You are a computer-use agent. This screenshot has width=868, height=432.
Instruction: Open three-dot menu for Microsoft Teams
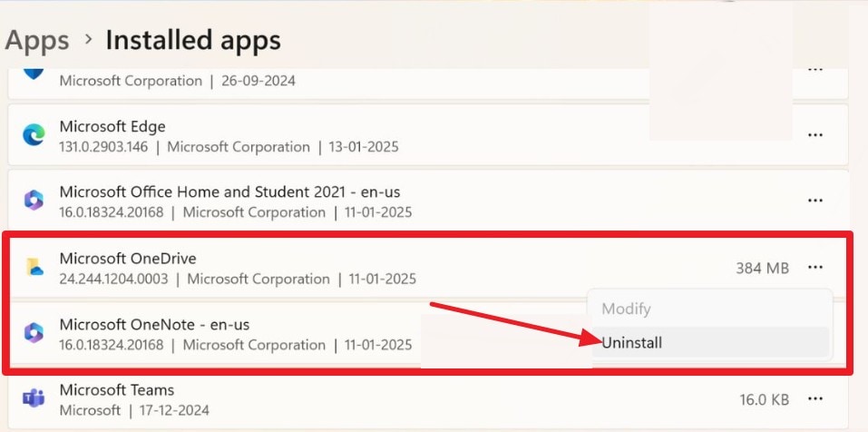tap(814, 398)
